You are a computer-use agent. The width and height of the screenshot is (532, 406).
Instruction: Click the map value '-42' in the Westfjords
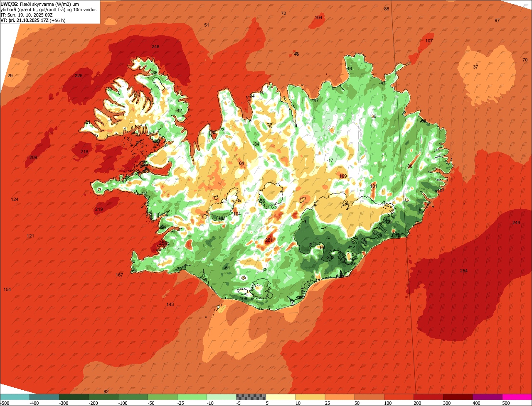tap(179, 110)
